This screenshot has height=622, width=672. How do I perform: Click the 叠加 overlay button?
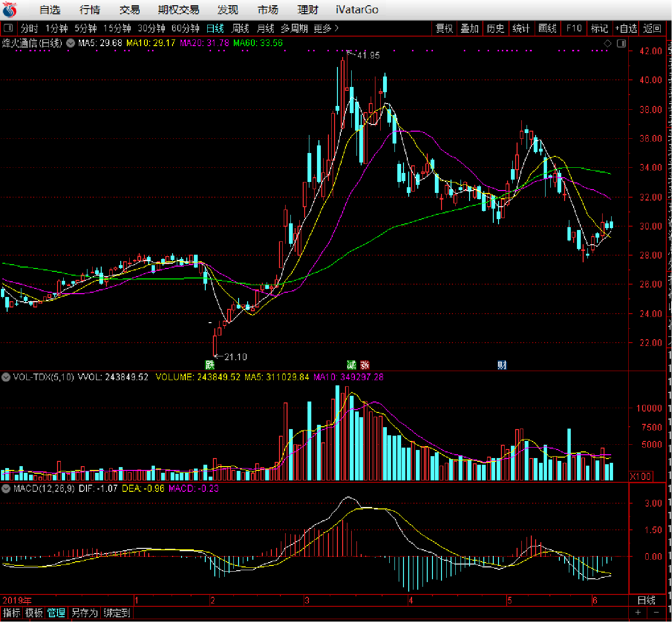pos(470,29)
